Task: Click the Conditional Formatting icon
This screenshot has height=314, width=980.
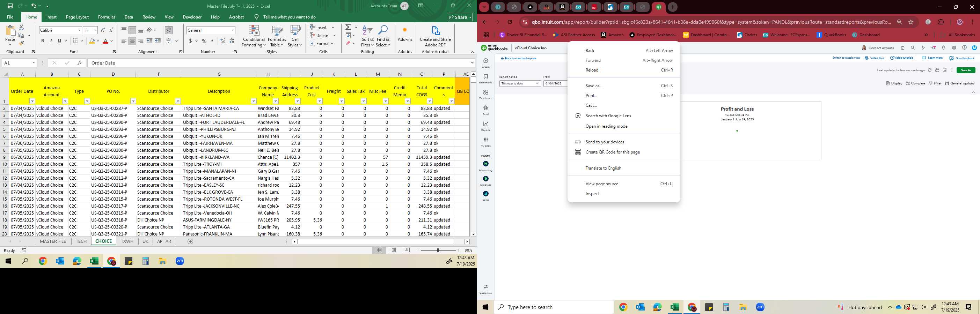Action: click(x=254, y=31)
